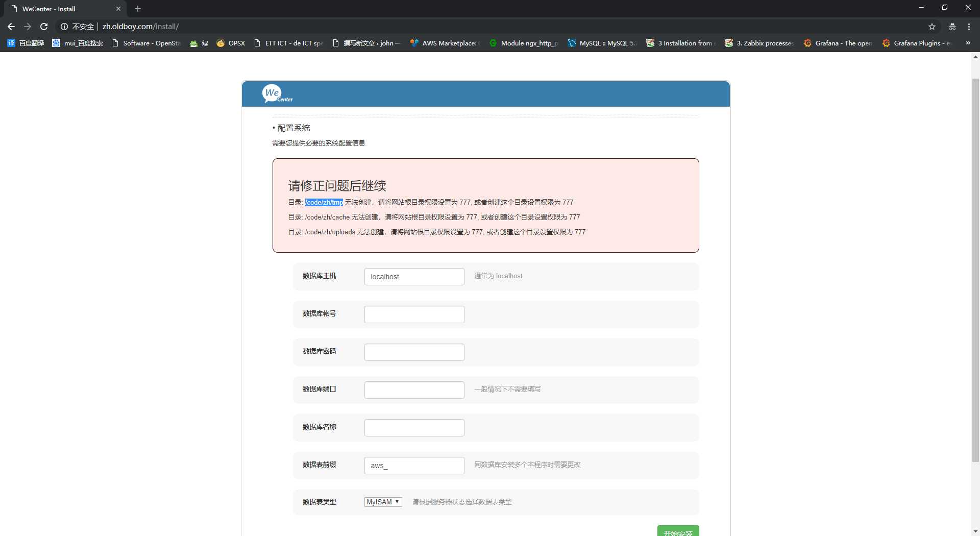
Task: Open MySQL :: MySQL 5 bookmark
Action: pyautogui.click(x=603, y=43)
